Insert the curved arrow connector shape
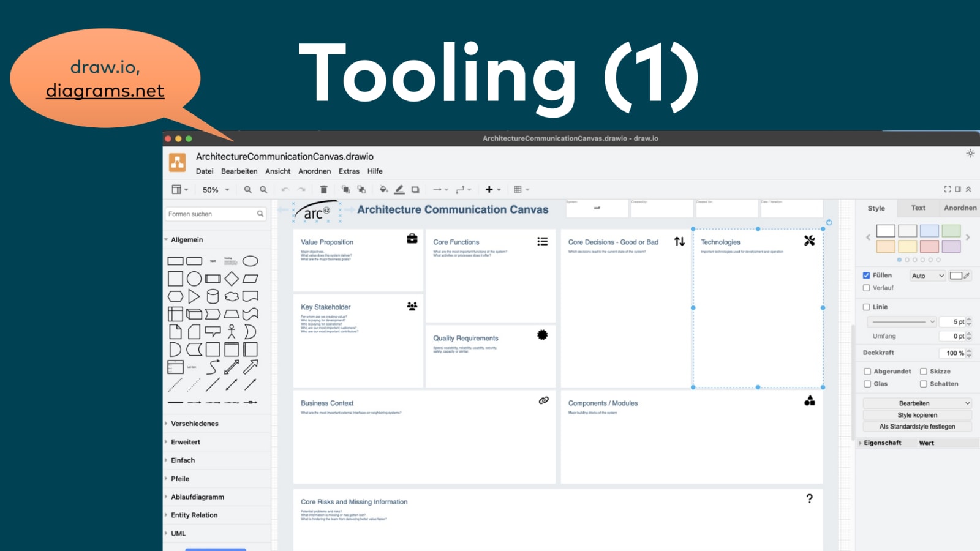This screenshot has height=551, width=980. tap(213, 367)
